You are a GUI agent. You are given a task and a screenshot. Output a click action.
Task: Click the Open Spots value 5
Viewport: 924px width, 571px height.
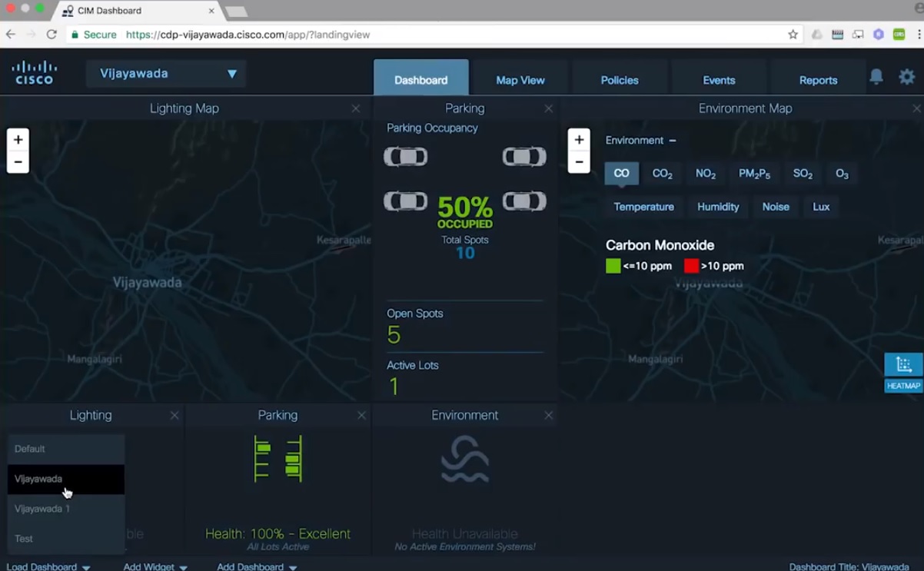394,335
